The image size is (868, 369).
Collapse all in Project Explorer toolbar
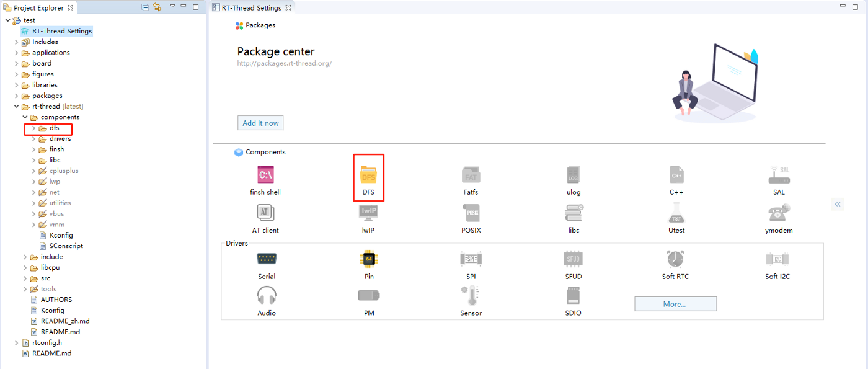click(145, 7)
